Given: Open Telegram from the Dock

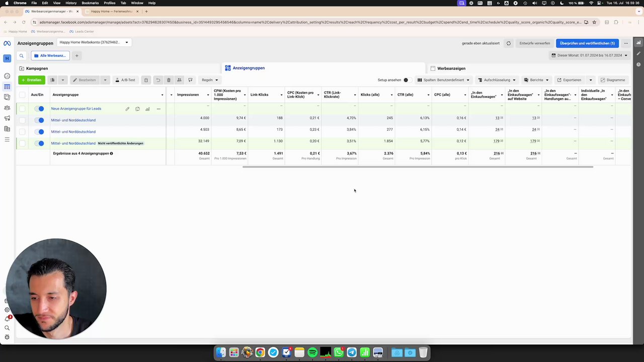Looking at the screenshot, I should click(x=352, y=352).
